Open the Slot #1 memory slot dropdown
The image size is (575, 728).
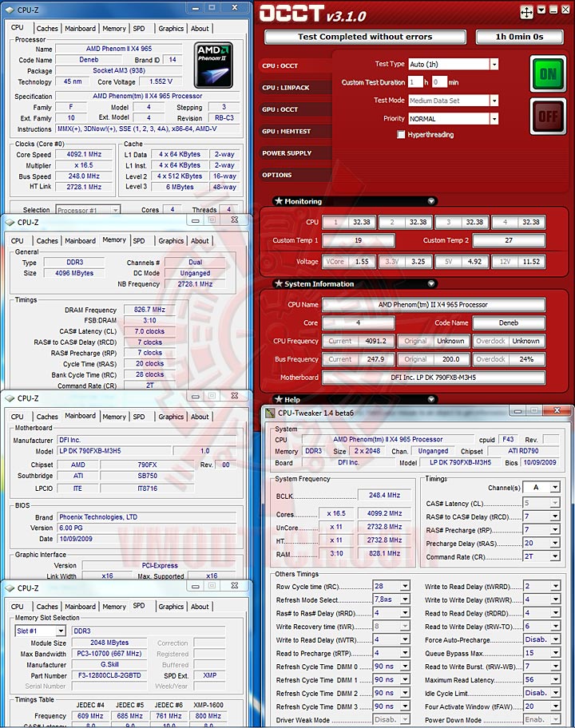[41, 631]
